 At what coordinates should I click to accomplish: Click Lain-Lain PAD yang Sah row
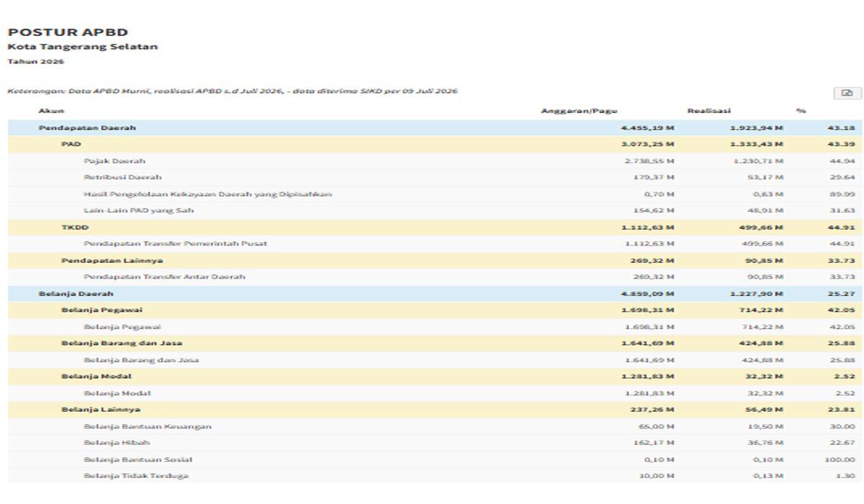432,211
